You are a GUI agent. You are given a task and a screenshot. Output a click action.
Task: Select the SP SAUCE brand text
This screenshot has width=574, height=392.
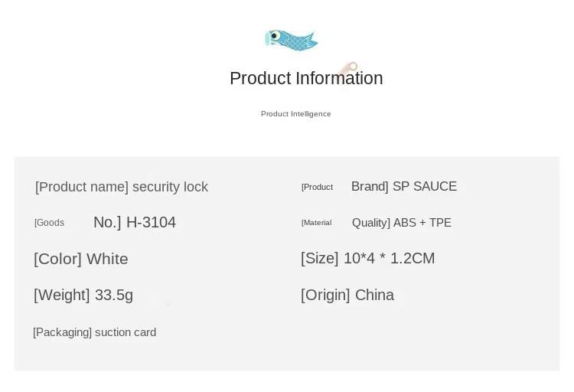coord(425,186)
